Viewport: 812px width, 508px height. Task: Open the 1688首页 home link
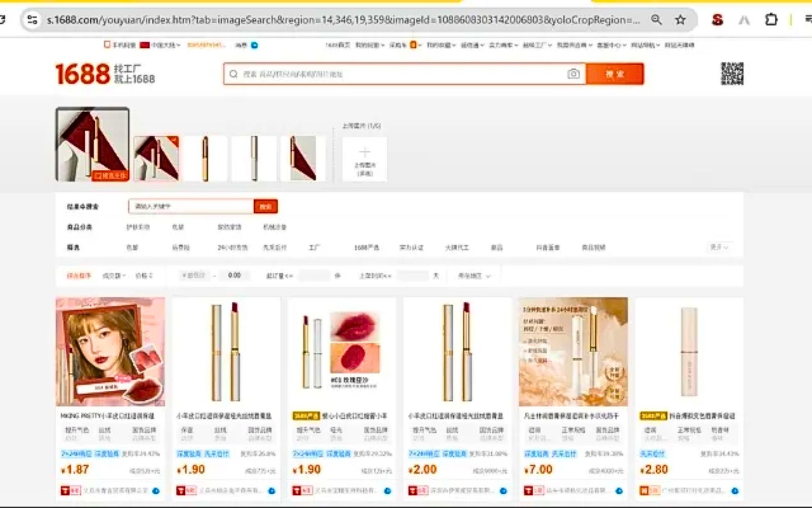[x=337, y=45]
